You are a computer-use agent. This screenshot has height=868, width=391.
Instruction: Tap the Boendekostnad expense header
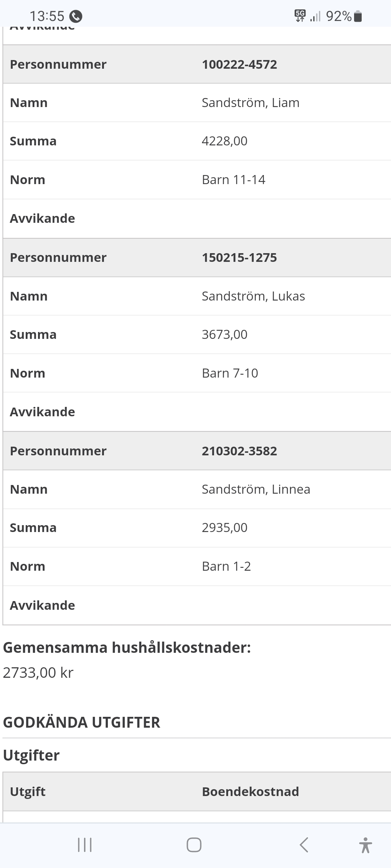click(250, 792)
